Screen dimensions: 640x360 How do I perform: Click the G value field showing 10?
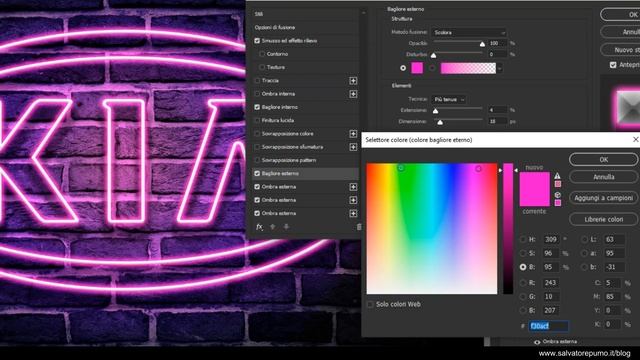tap(551, 297)
